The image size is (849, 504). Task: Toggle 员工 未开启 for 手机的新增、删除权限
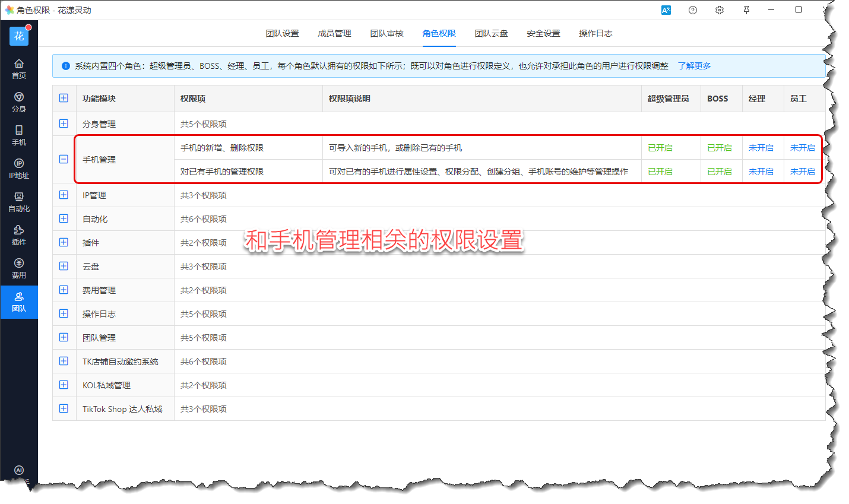click(803, 148)
